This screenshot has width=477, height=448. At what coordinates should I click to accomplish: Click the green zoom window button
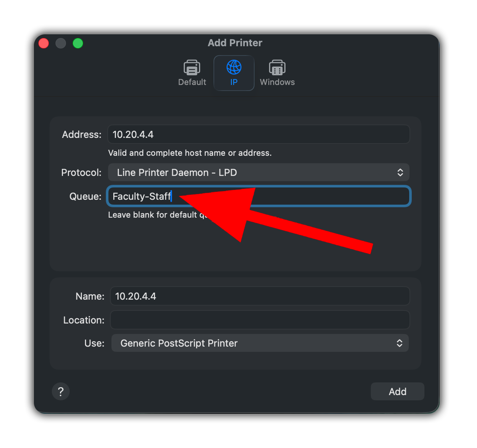click(78, 43)
